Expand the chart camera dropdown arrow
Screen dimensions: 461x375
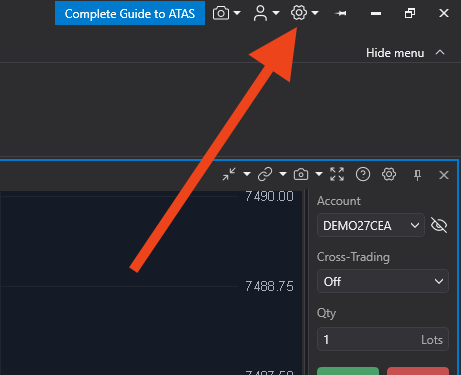319,174
